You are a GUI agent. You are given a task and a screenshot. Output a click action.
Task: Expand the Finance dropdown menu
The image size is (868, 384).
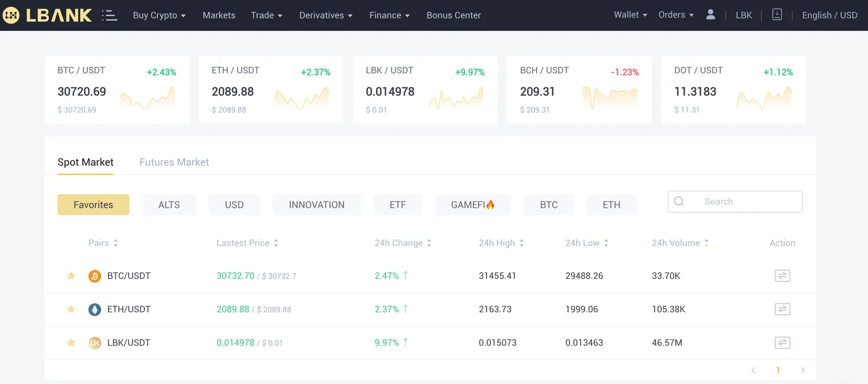pos(390,15)
